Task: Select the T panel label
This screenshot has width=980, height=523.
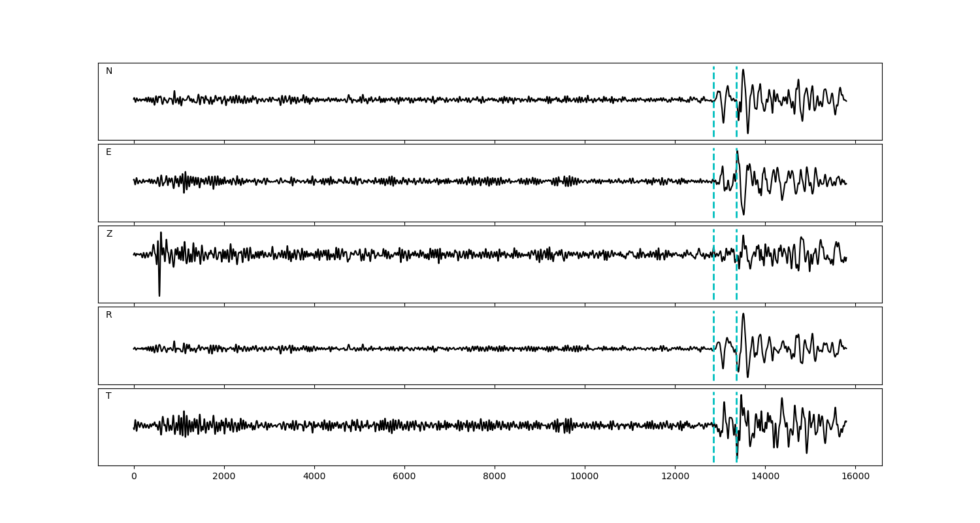Action: coord(108,396)
